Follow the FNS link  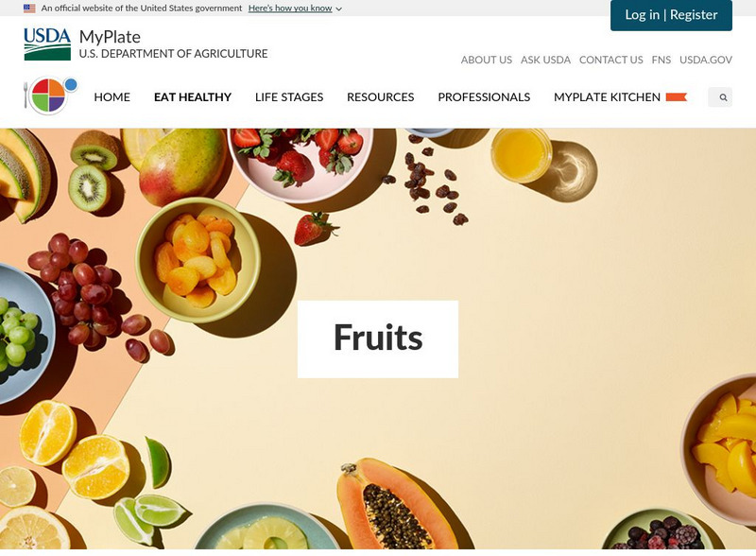click(x=661, y=60)
